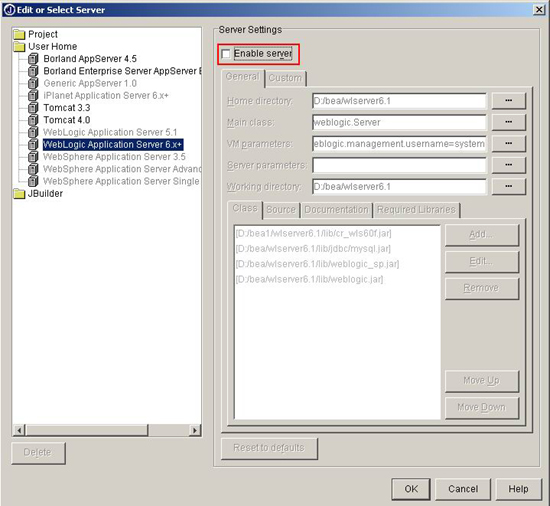Select Generic AppServer 1.0
550x506 pixels.
[90, 83]
